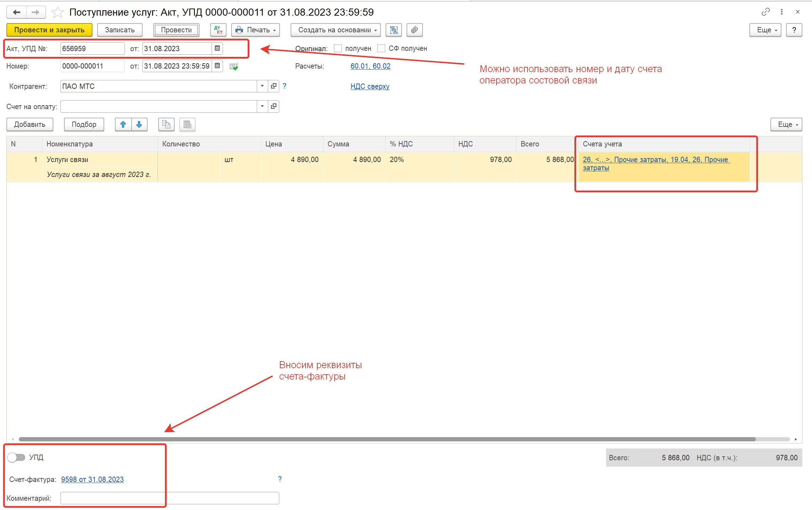Tick the СФ получен checkbox
Viewport: 812px width, 510px height.
pos(381,48)
